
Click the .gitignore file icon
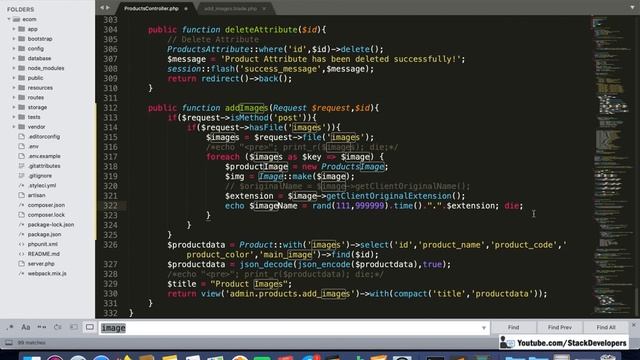coord(22,176)
